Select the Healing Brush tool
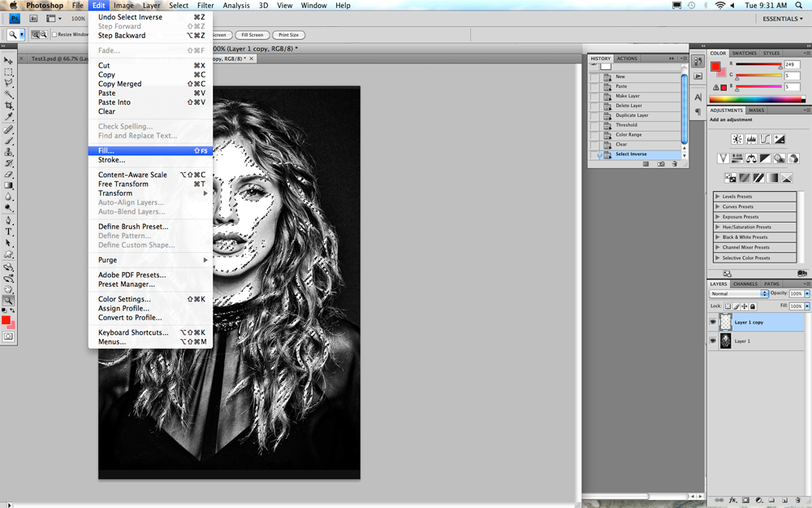 tap(8, 129)
